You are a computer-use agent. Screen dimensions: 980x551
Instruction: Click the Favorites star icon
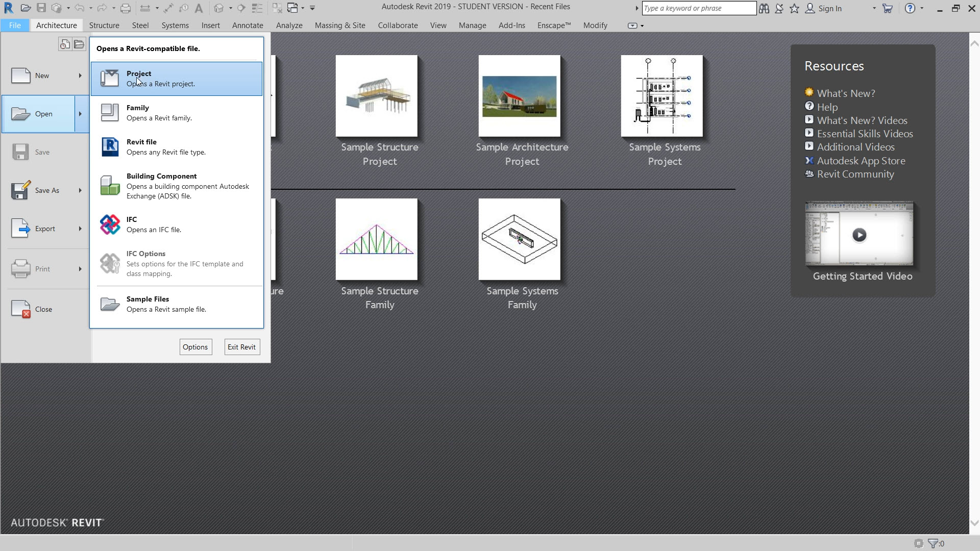pos(794,8)
